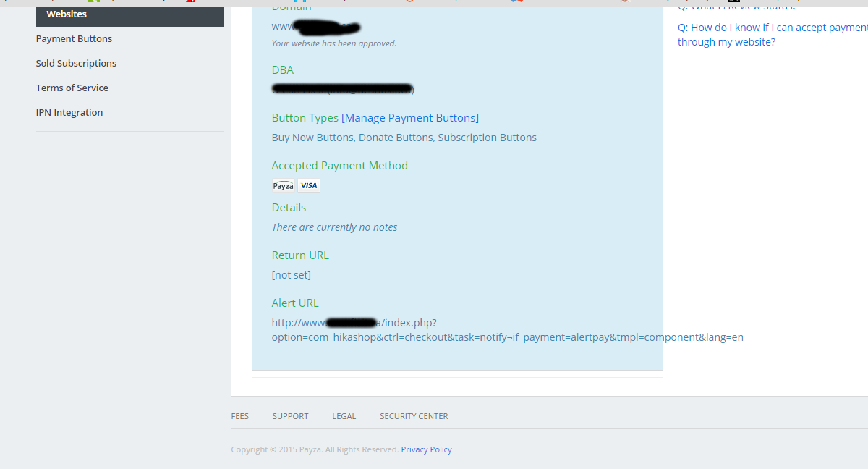Click 'Buy Now Buttons, Donate Buttons, Subscription Buttons' text
Screen dimensions: 868x469
click(x=404, y=138)
